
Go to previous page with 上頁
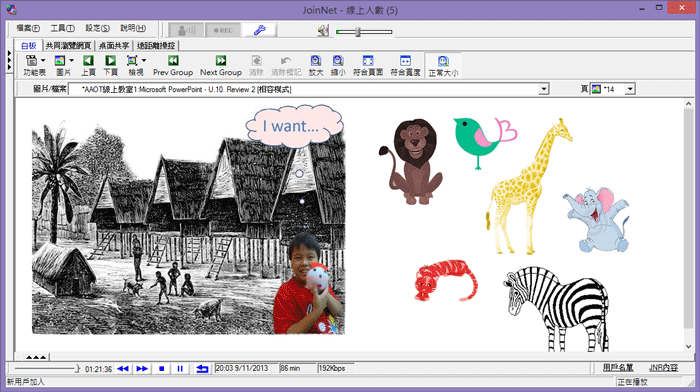(x=88, y=61)
